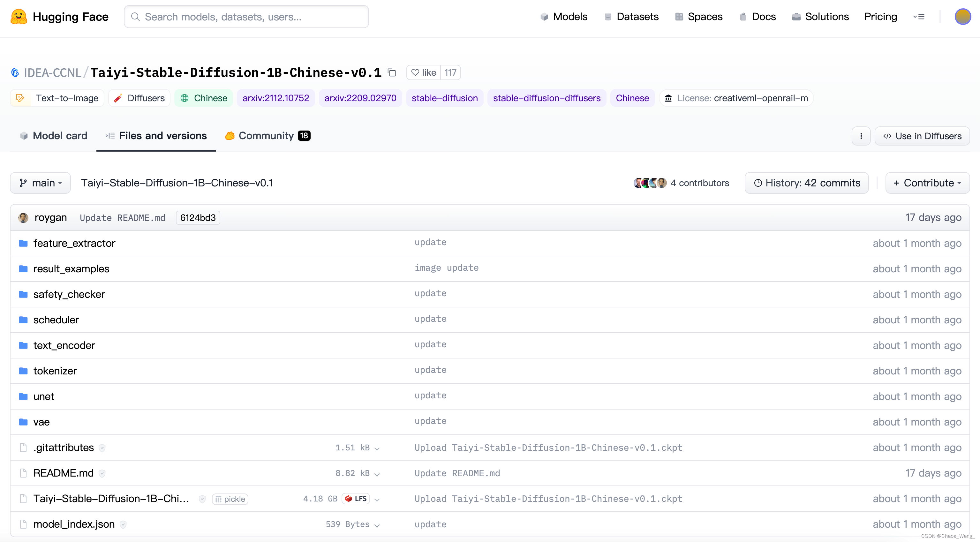
Task: Copy model name with the copy icon
Action: point(392,73)
